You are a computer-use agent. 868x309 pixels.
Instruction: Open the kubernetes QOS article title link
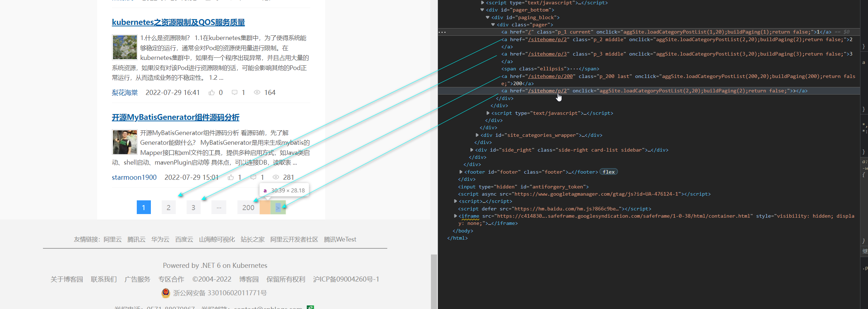(x=178, y=22)
